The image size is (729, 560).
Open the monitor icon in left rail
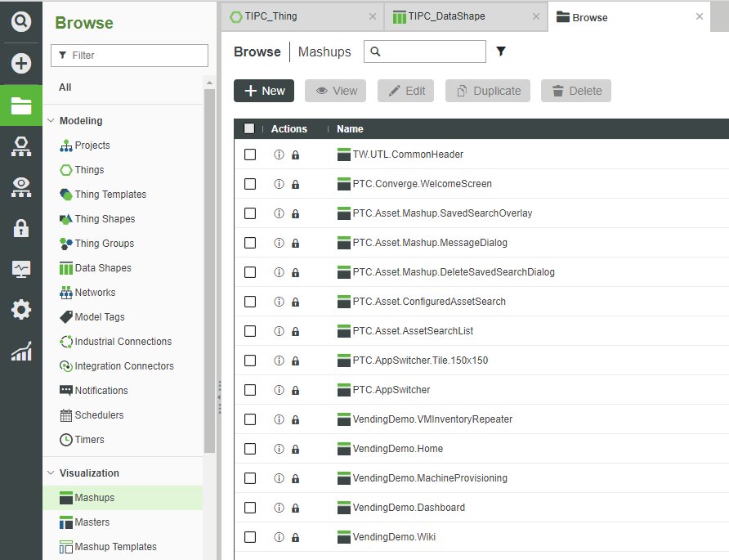click(21, 269)
